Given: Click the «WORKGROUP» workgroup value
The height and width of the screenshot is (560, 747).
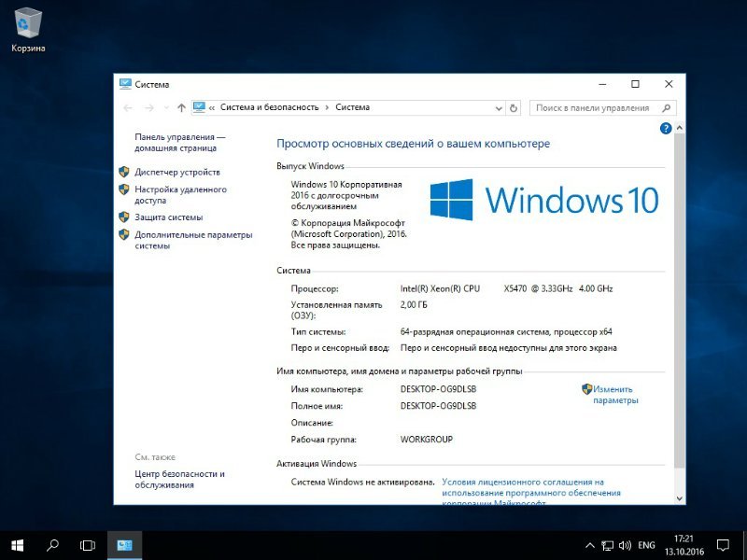Looking at the screenshot, I should (427, 439).
